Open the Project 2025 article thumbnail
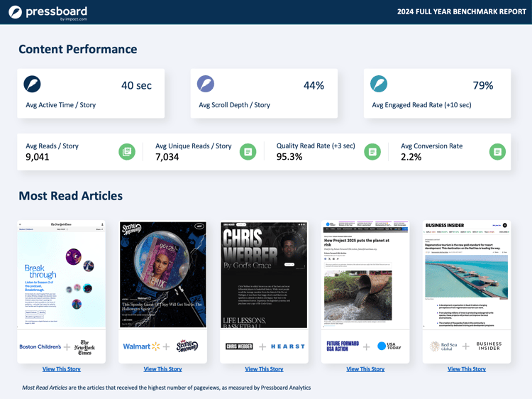 (x=365, y=275)
